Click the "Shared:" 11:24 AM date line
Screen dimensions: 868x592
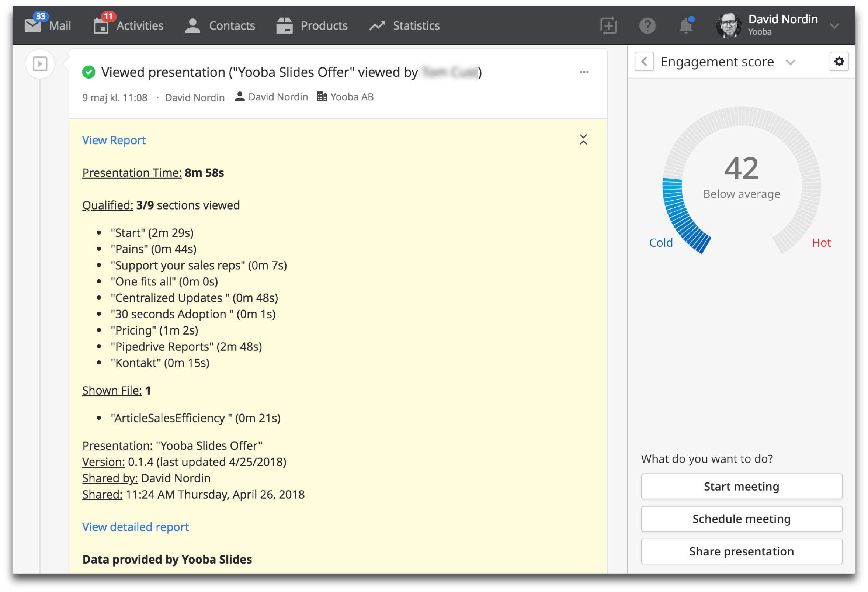[194, 495]
